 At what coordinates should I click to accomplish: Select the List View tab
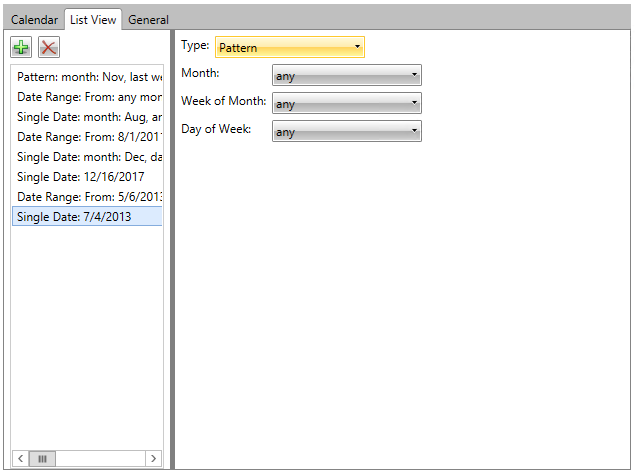[93, 20]
